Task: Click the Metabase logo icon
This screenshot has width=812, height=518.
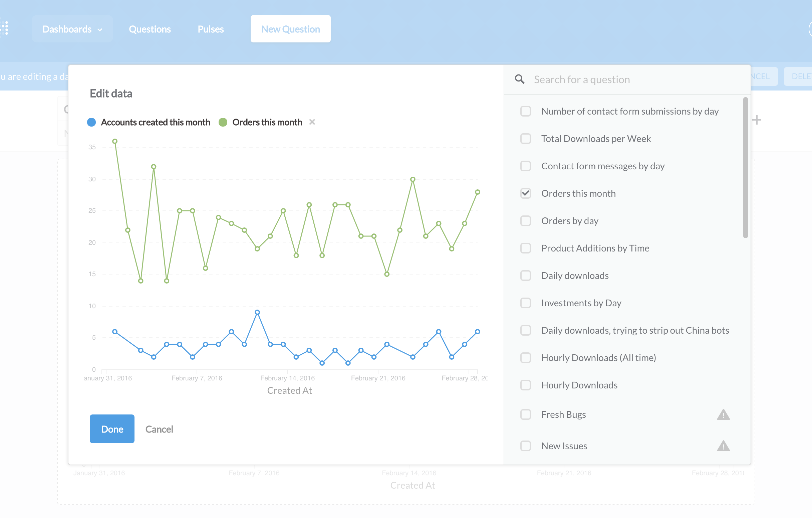Action: click(x=5, y=28)
